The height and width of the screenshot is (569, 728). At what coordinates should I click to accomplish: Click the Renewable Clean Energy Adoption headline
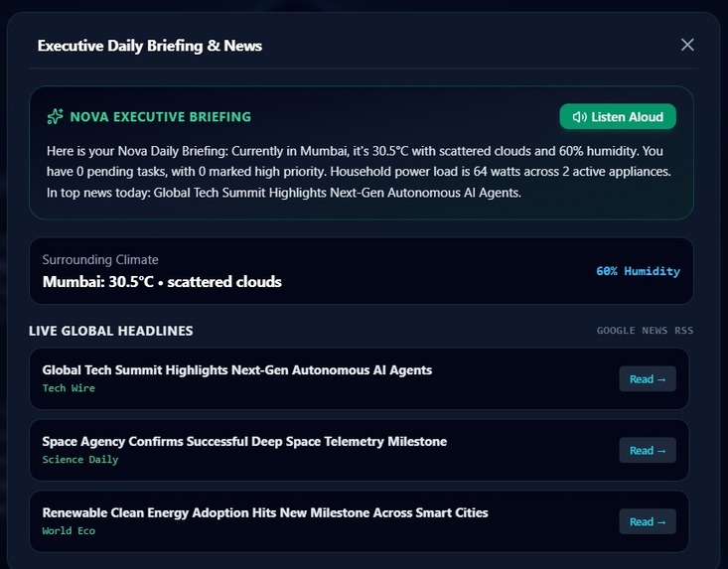click(x=265, y=512)
